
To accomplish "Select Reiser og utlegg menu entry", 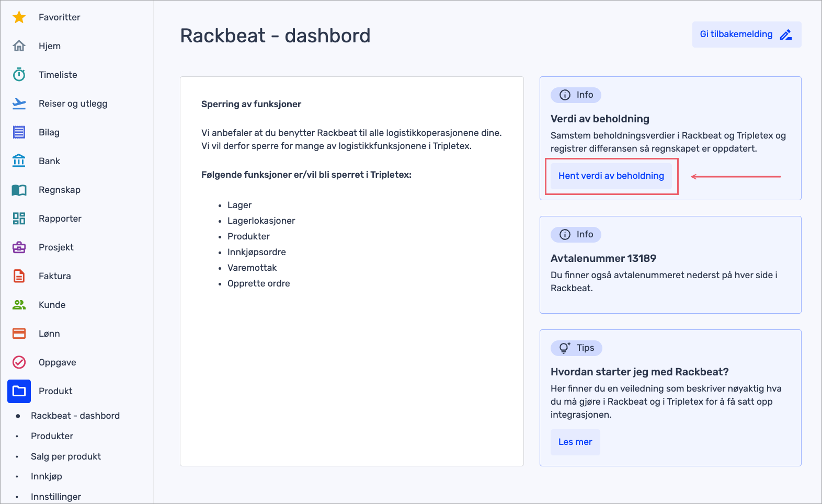I will tap(73, 104).
